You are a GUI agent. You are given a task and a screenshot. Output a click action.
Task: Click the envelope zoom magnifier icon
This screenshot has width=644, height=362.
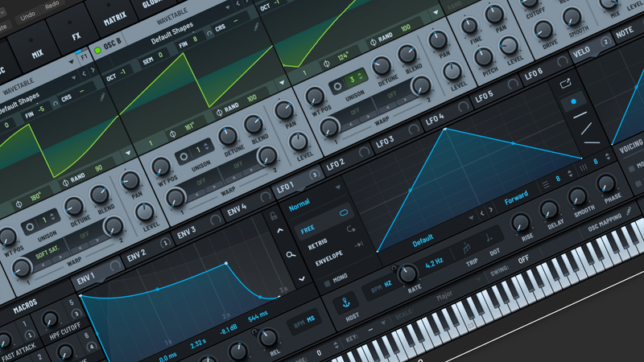click(291, 255)
